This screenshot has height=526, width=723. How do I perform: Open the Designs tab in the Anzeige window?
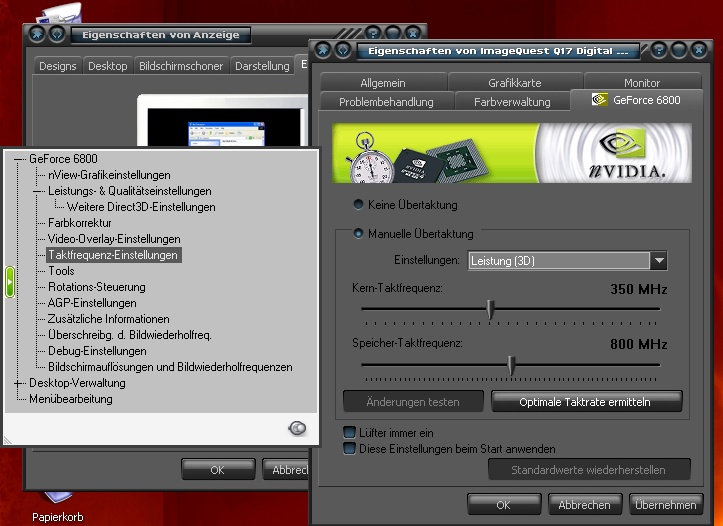(58, 66)
